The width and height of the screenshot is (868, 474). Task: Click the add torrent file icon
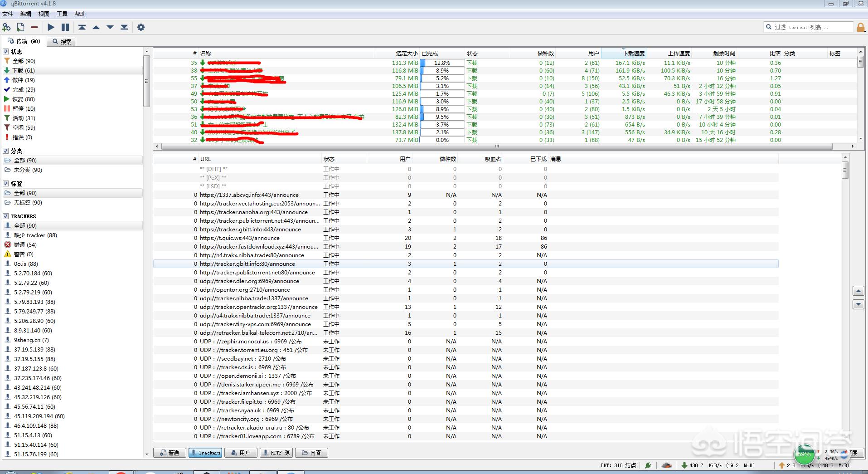click(x=20, y=27)
